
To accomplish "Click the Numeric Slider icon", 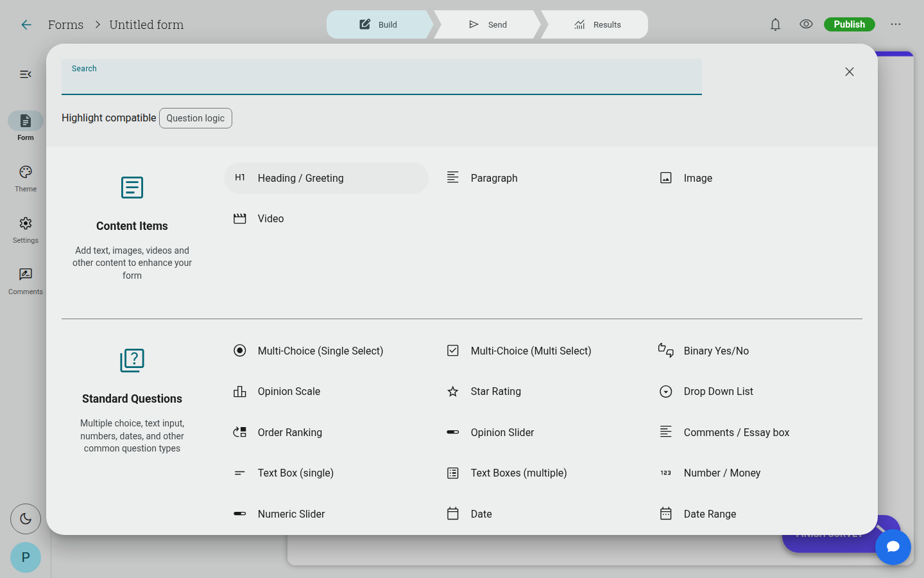I will [240, 514].
